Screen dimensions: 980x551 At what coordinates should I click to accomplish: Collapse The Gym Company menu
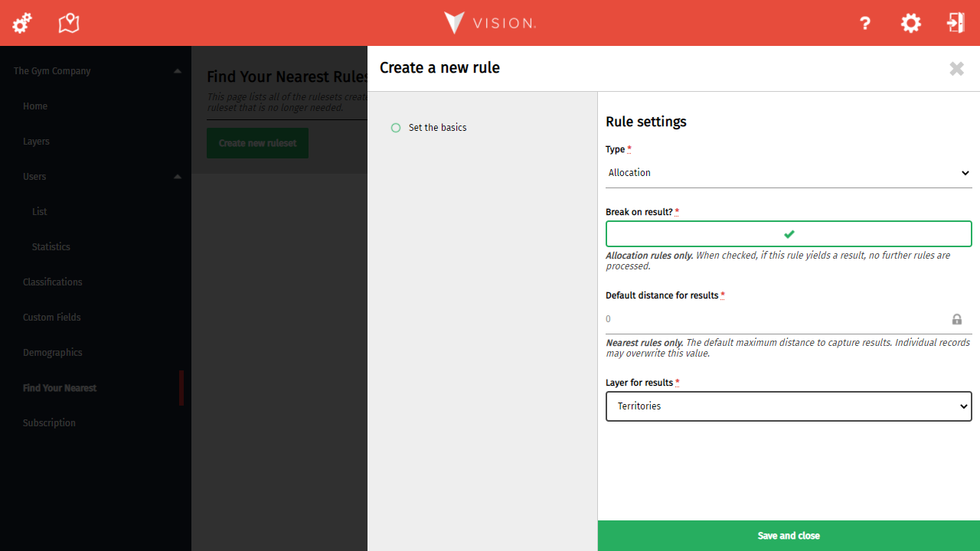tap(178, 71)
